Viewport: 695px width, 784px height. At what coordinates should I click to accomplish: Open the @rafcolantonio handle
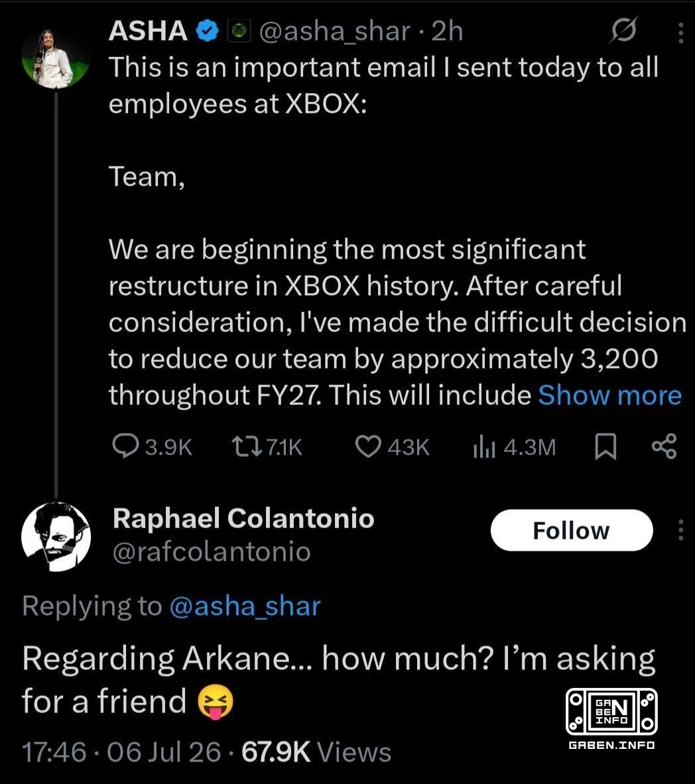212,552
